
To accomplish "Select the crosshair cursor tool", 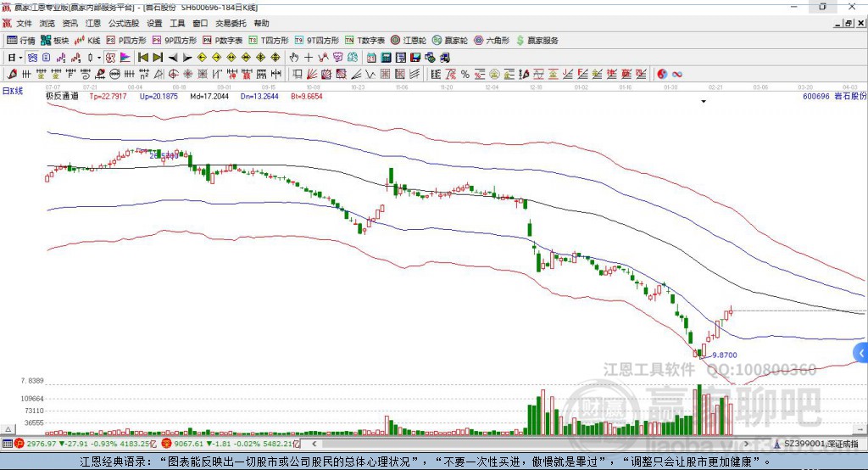I will click(309, 58).
